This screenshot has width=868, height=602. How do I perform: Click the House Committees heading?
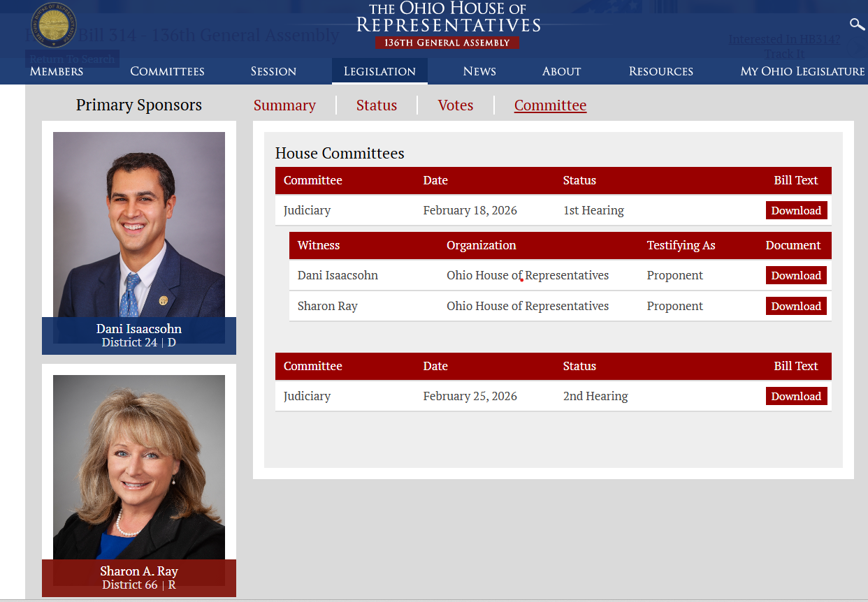340,154
